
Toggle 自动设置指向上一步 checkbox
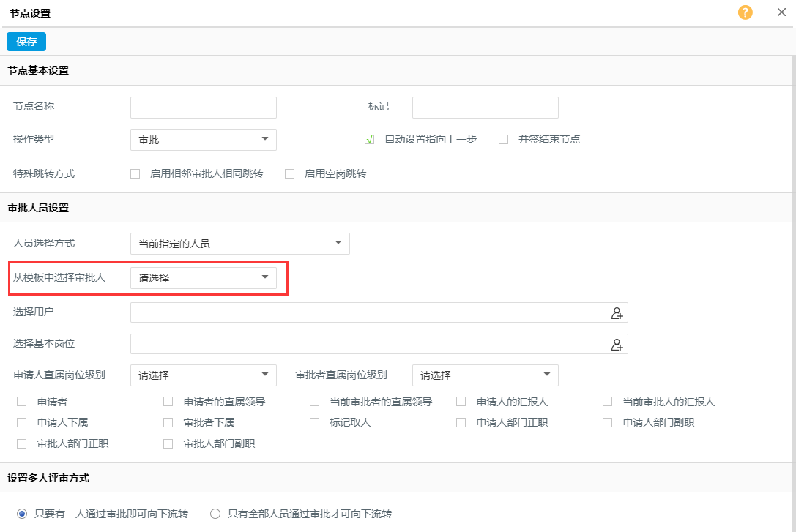click(370, 140)
